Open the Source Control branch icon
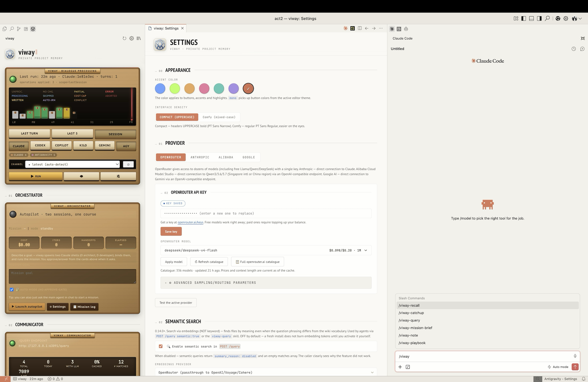This screenshot has height=382, width=588. 19,29
